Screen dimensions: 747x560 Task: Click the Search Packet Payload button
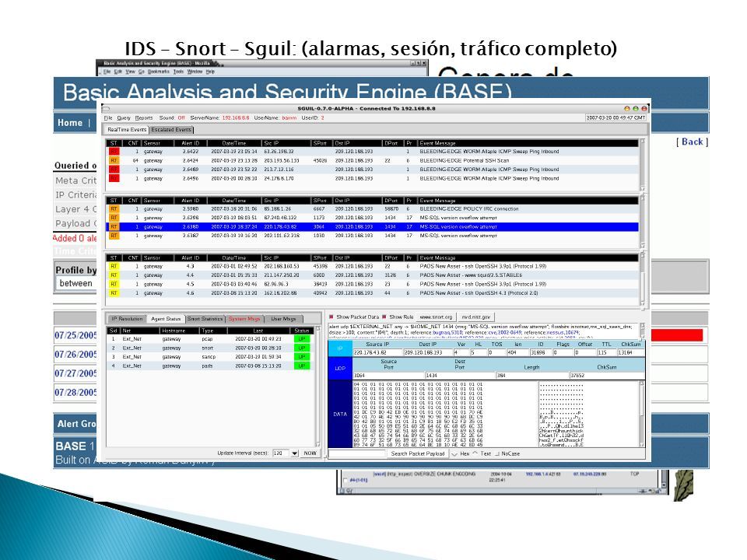pyautogui.click(x=418, y=453)
